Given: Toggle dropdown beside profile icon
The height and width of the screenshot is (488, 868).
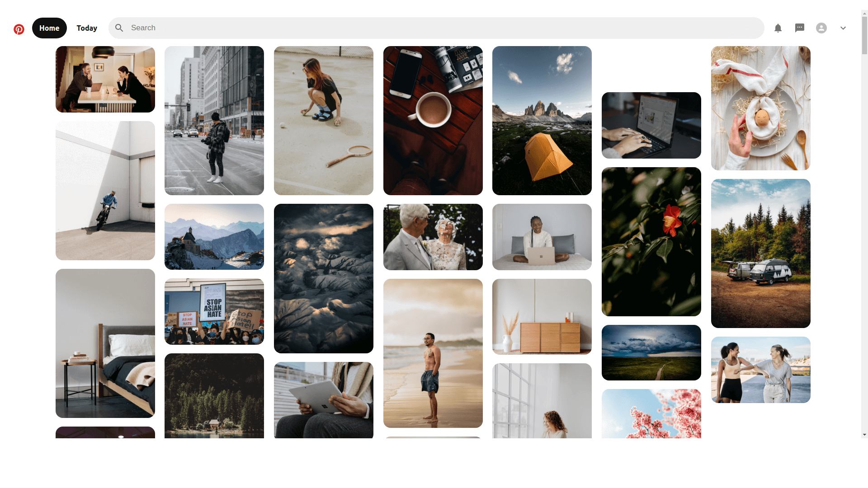Looking at the screenshot, I should coord(843,28).
